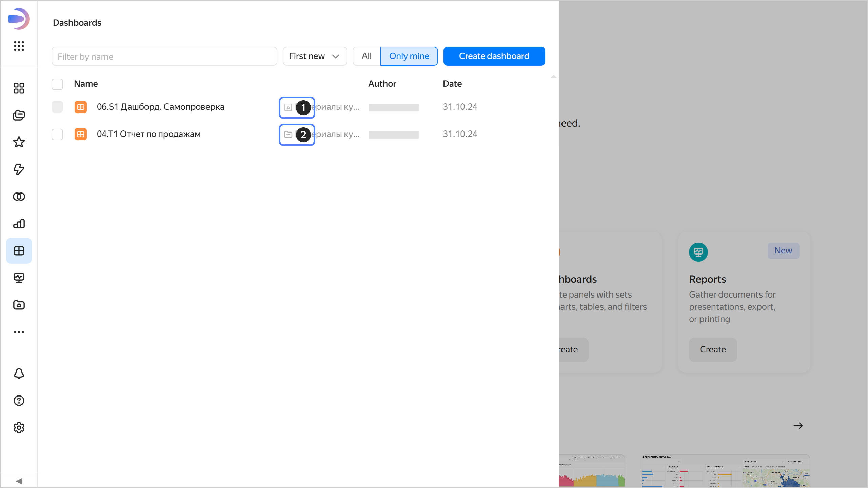868x488 pixels.
Task: Collapse sidebar with bottom arrow
Action: [19, 481]
